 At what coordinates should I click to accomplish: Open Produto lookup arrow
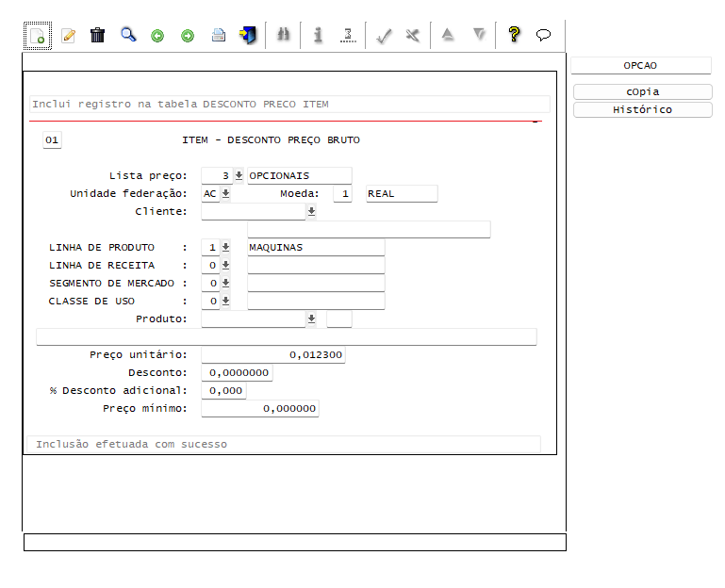click(311, 318)
